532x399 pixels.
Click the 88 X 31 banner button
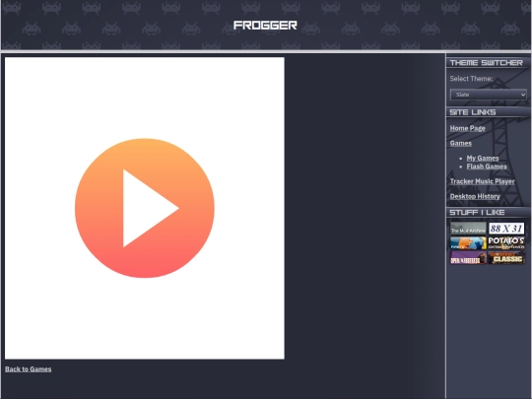point(506,228)
